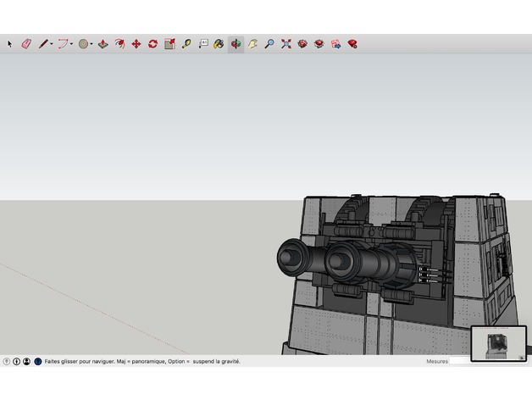Choose the pink Eraser tool
Image resolution: width=532 pixels, height=400 pixels.
coord(26,44)
